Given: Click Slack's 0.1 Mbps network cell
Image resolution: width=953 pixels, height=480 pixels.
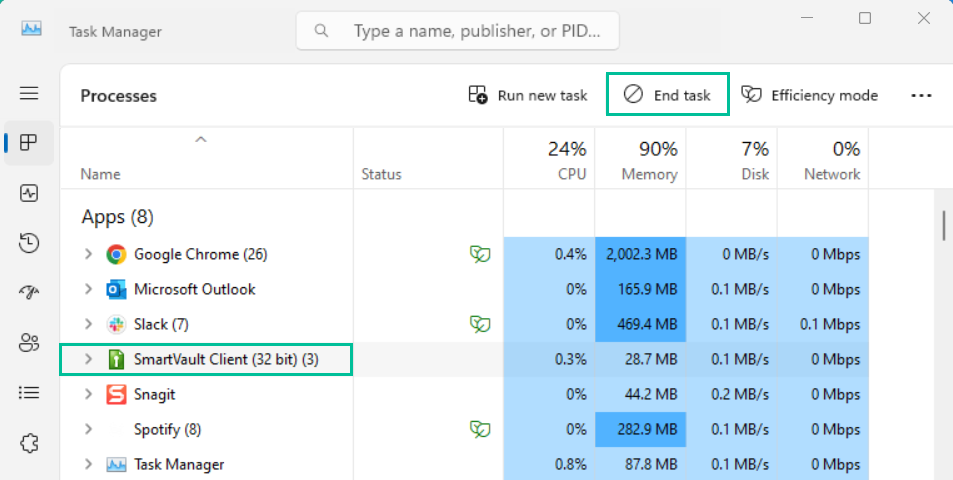Looking at the screenshot, I should coord(823,324).
